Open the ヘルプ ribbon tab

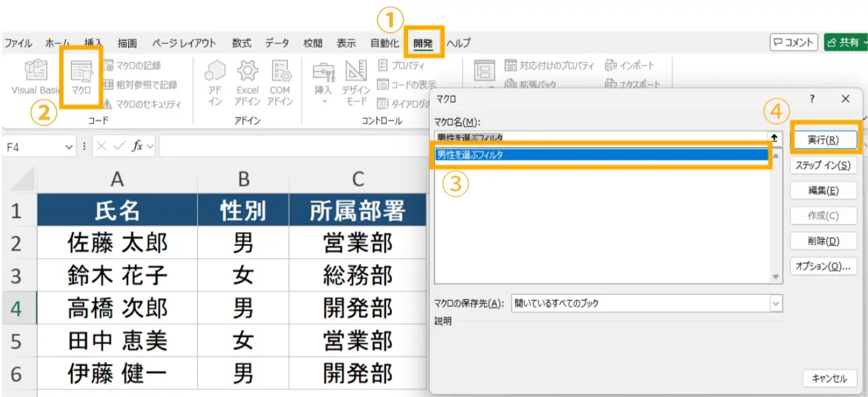pos(459,43)
